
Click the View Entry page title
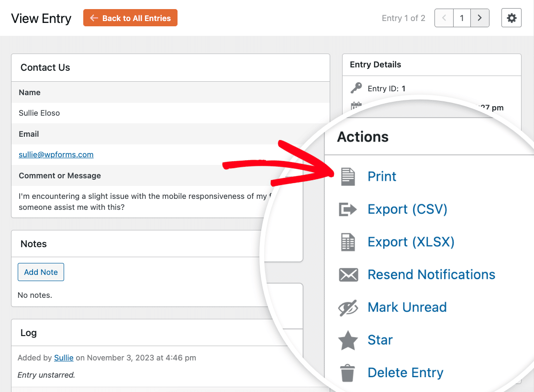41,18
